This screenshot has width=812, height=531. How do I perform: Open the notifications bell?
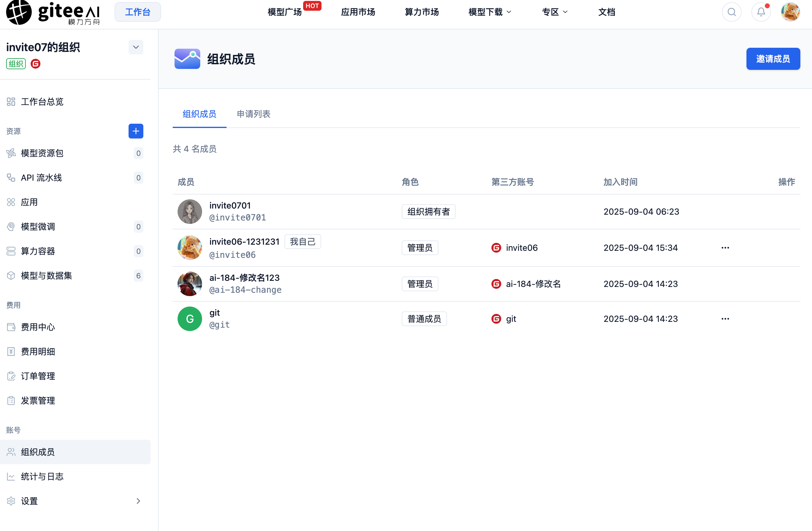[x=761, y=12]
